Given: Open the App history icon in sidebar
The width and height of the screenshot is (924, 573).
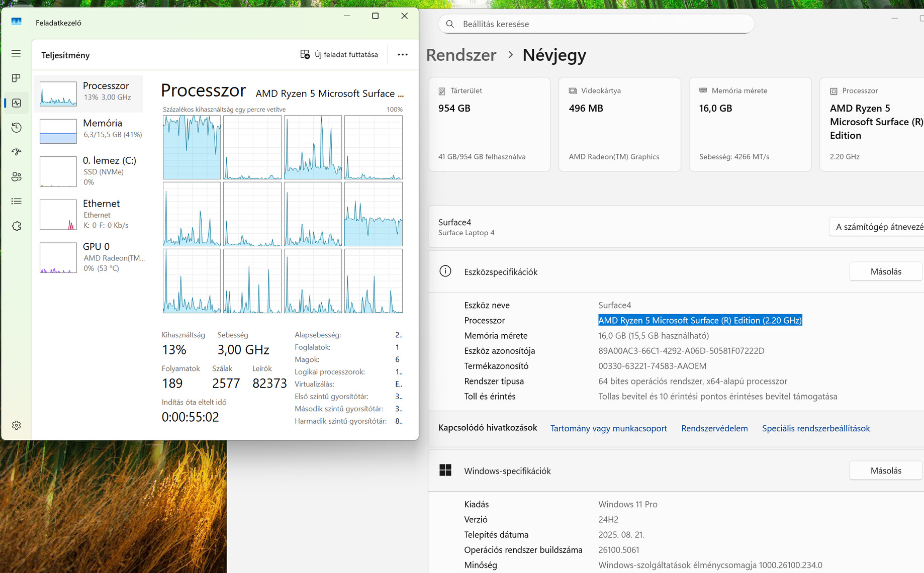Looking at the screenshot, I should click(16, 127).
